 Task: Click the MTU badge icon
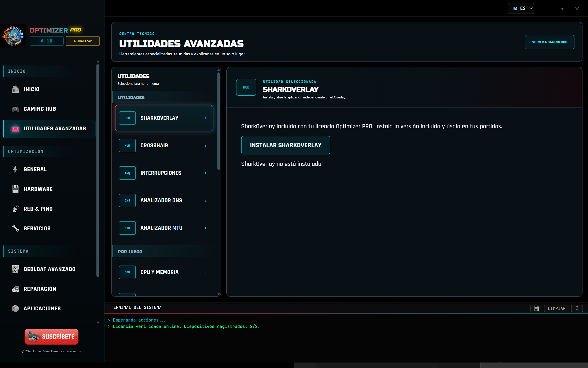click(x=127, y=228)
